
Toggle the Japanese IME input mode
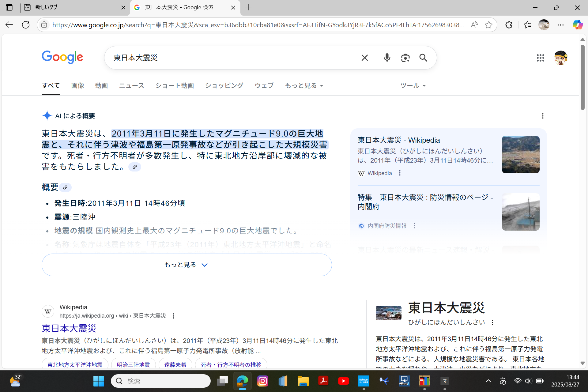click(x=503, y=381)
